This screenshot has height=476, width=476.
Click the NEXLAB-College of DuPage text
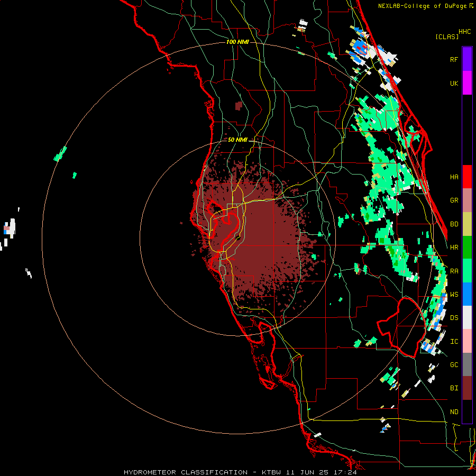pos(423,6)
